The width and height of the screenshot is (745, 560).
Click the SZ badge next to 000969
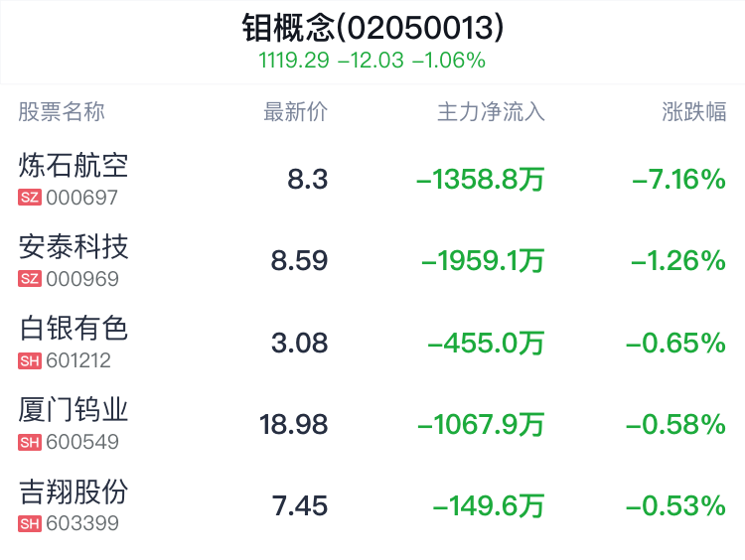point(30,279)
